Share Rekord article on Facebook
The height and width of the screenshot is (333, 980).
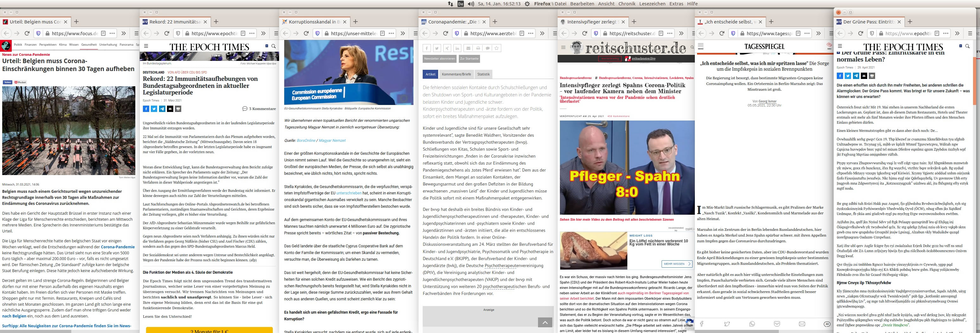(x=146, y=108)
